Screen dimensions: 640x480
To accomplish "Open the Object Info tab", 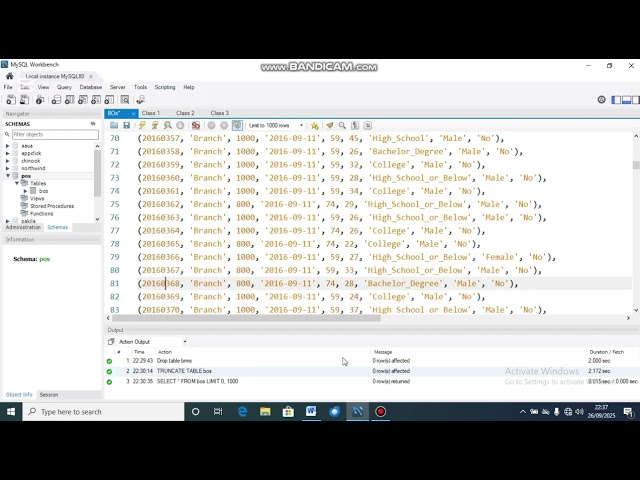I will pos(19,395).
